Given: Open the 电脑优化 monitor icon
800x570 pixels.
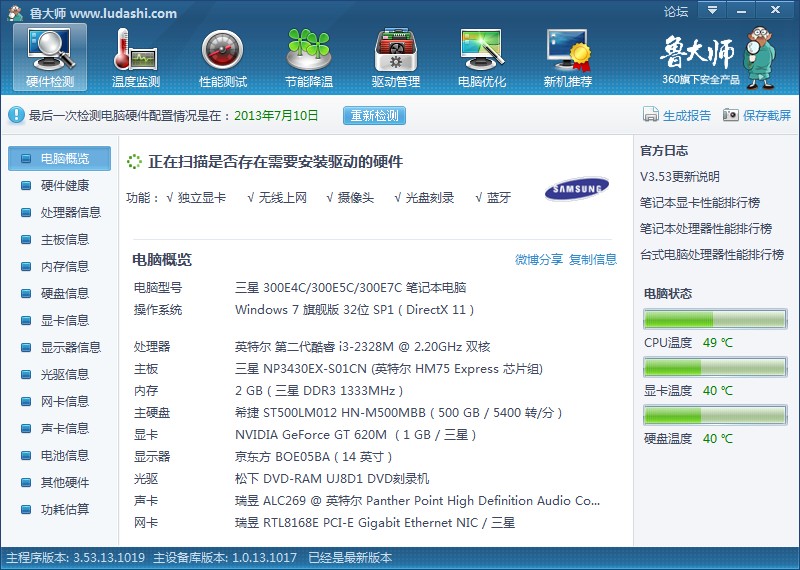Looking at the screenshot, I should (482, 57).
